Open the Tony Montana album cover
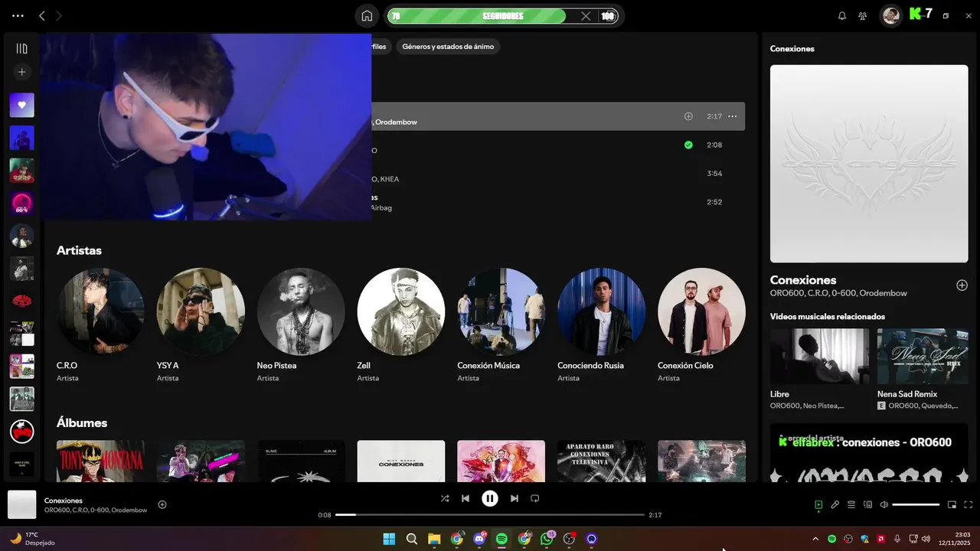 (x=100, y=461)
